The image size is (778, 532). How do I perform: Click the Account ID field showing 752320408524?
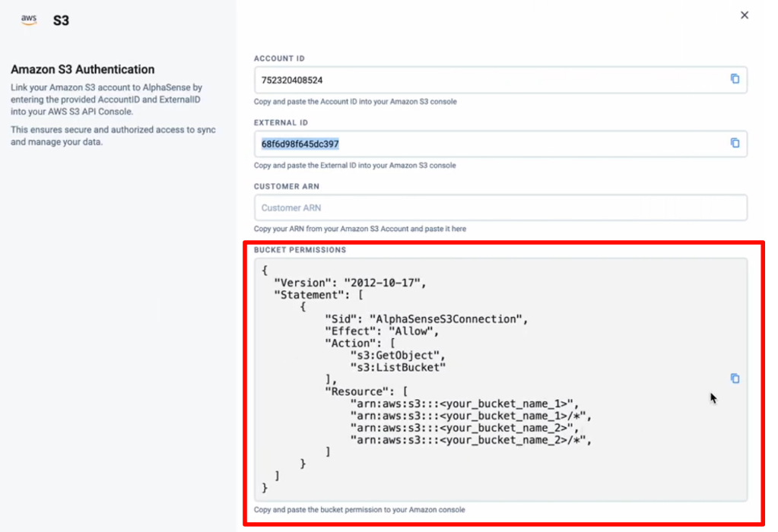coord(487,80)
